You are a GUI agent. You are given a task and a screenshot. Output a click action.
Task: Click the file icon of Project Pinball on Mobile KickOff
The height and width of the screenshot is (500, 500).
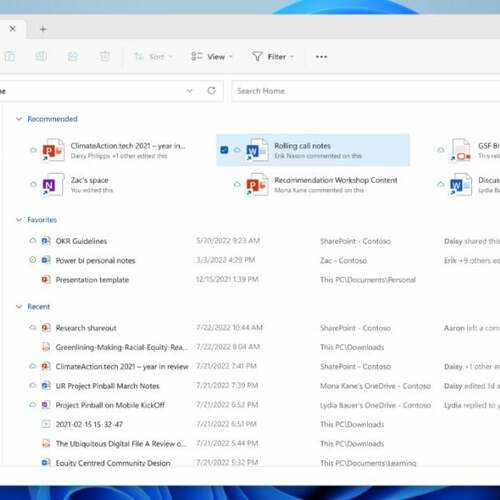[46, 405]
